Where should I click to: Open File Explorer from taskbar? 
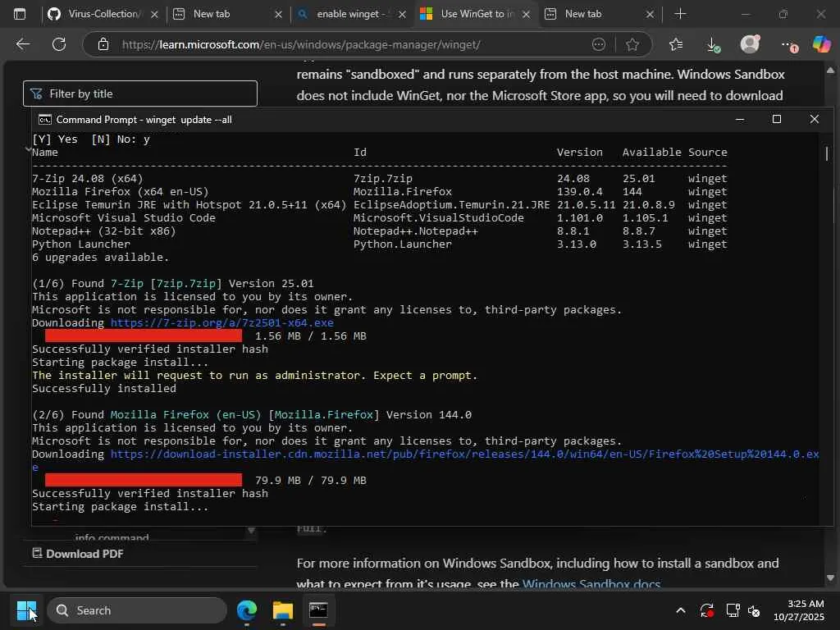pos(283,610)
